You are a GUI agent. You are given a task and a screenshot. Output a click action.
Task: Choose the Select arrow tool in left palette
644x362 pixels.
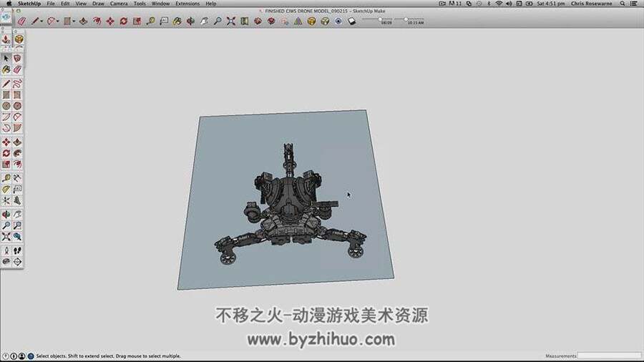[x=6, y=59]
